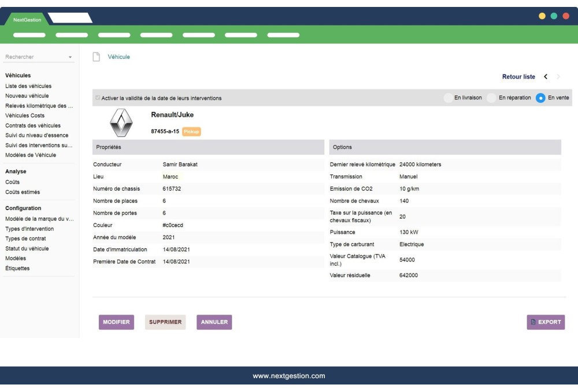Toggle the intervention date validity checkbox

[x=98, y=98]
